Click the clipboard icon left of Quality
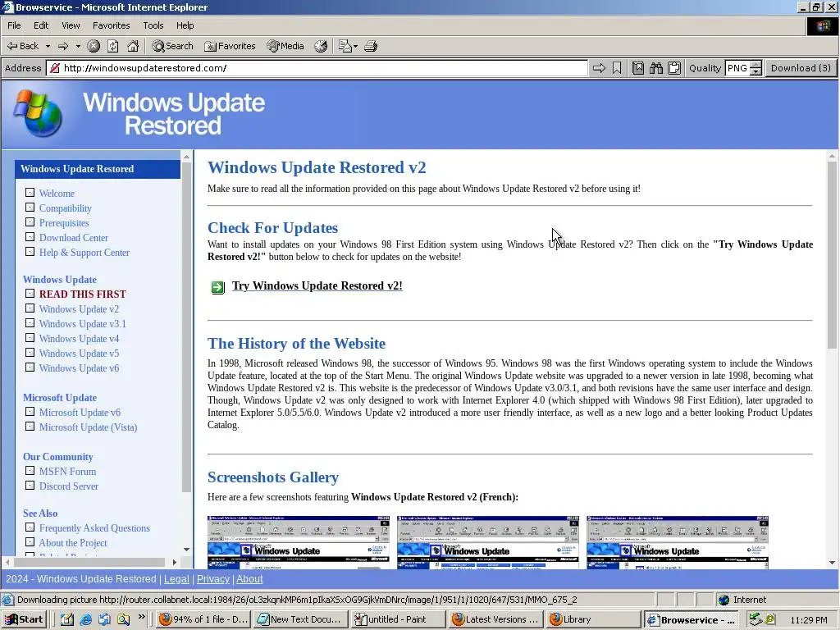 (x=674, y=68)
